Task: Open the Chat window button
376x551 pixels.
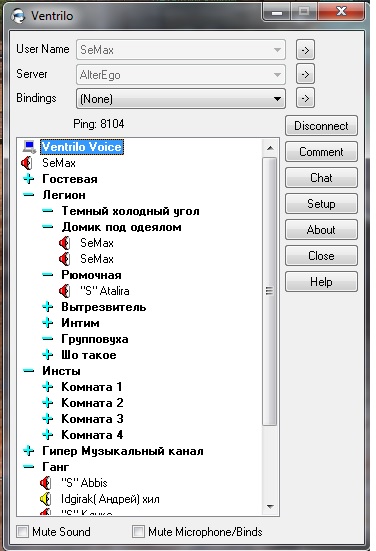Action: tap(321, 178)
